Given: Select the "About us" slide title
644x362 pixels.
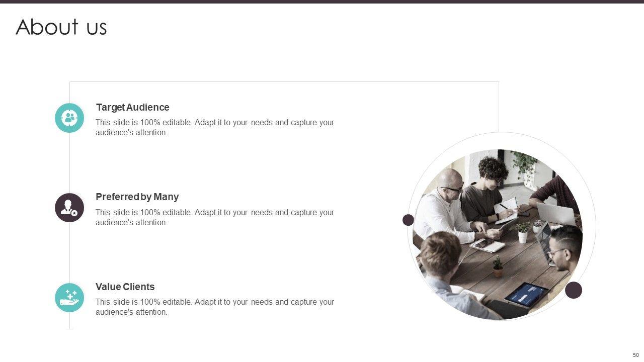Looking at the screenshot, I should point(61,27).
